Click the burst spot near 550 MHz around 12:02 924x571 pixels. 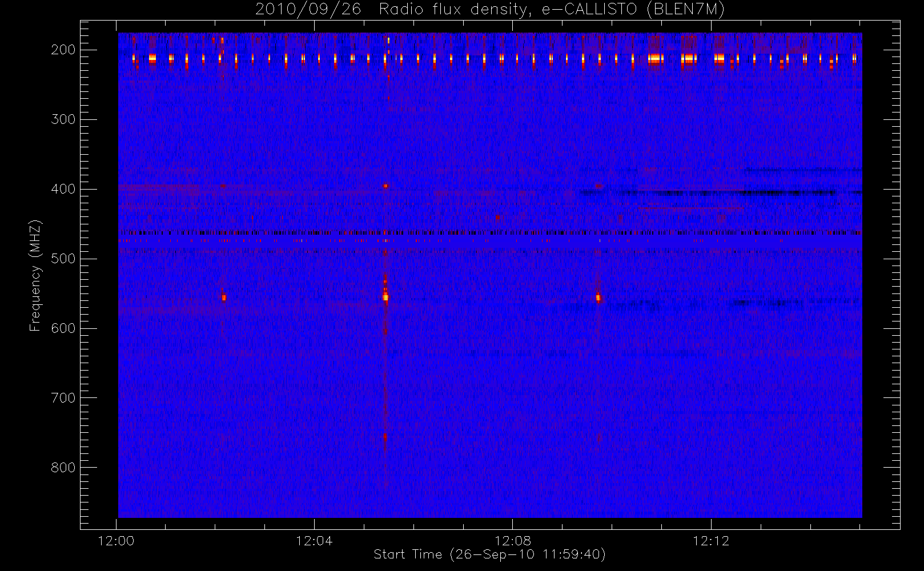(224, 297)
